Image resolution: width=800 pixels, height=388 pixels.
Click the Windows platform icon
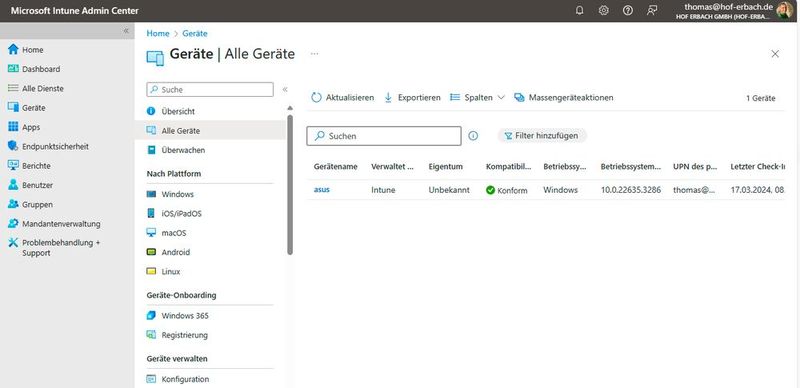coord(151,194)
